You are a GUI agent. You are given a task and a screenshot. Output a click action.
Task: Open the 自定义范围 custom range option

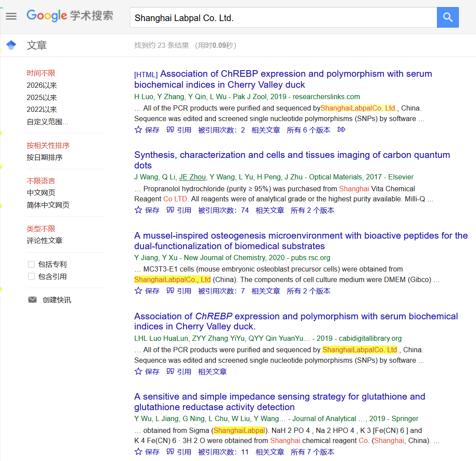[47, 122]
